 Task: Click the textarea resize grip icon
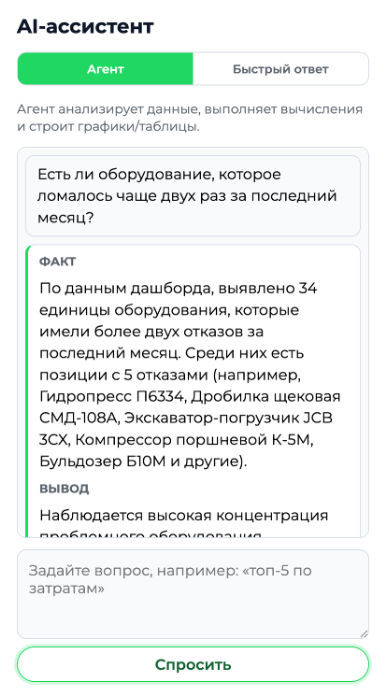[x=364, y=634]
